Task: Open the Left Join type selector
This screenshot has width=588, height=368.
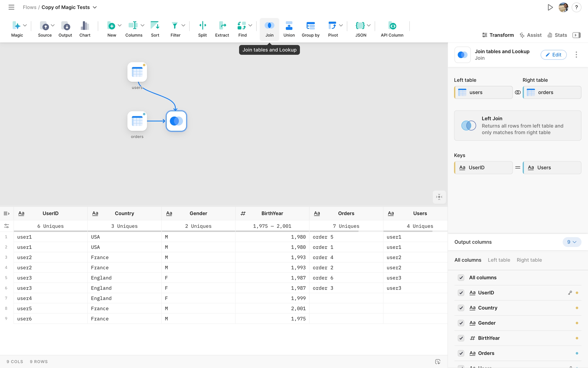Action: click(x=518, y=125)
